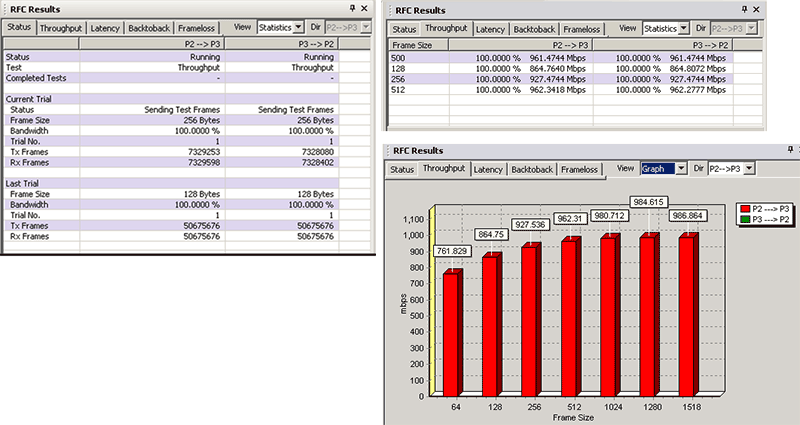This screenshot has width=800, height=425.
Task: Click P3 --> P2 column header in left panel
Action: click(x=282, y=44)
